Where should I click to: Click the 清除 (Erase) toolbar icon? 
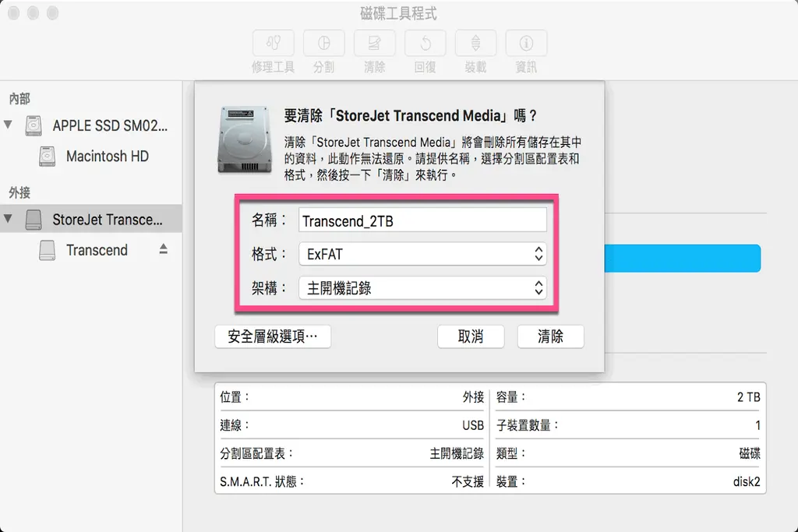pyautogui.click(x=374, y=43)
